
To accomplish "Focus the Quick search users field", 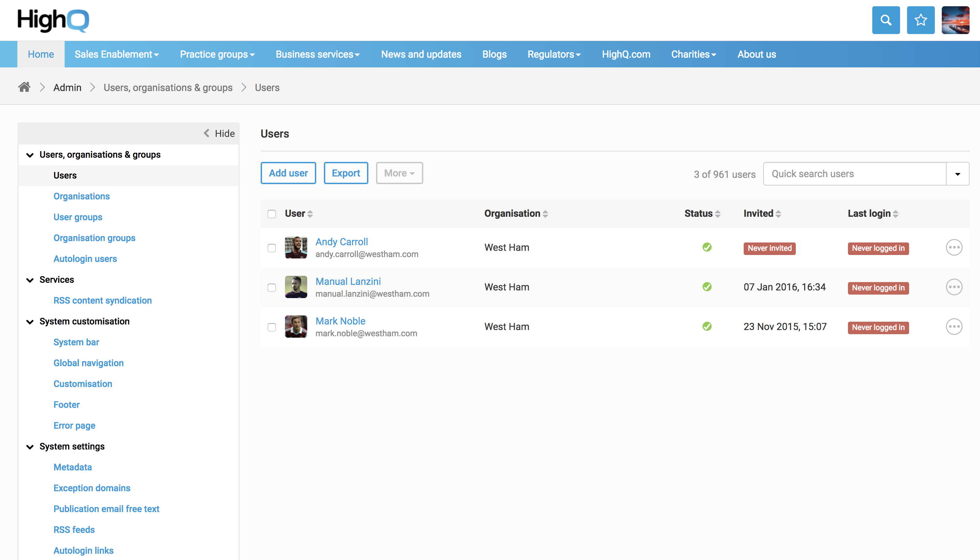I will pyautogui.click(x=854, y=174).
